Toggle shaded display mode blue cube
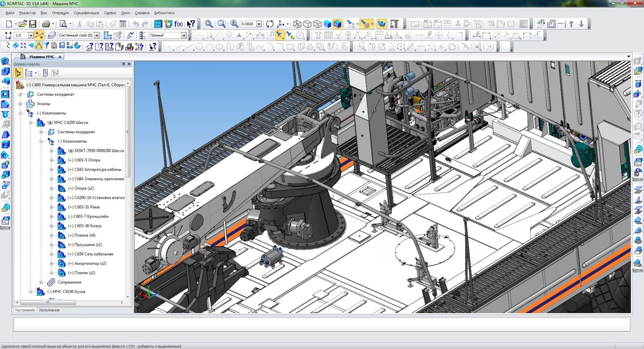The width and height of the screenshot is (644, 349). click(x=327, y=24)
